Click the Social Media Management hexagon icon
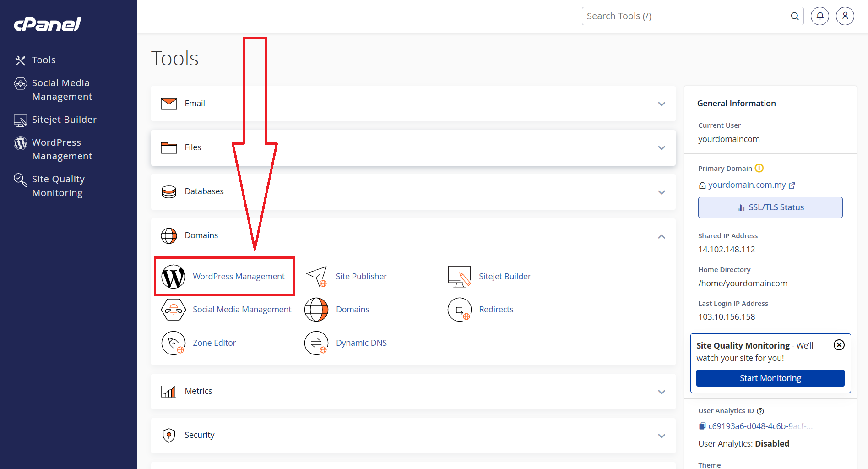Viewport: 868px width, 469px height. (x=174, y=310)
